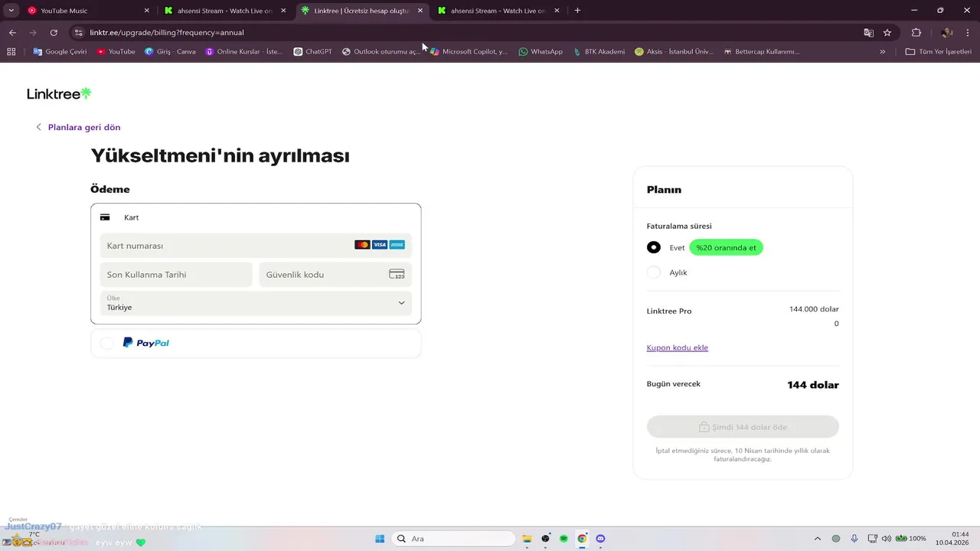Open the 'Tüm Yer İşaretleri' bookmarks folder

click(939, 51)
